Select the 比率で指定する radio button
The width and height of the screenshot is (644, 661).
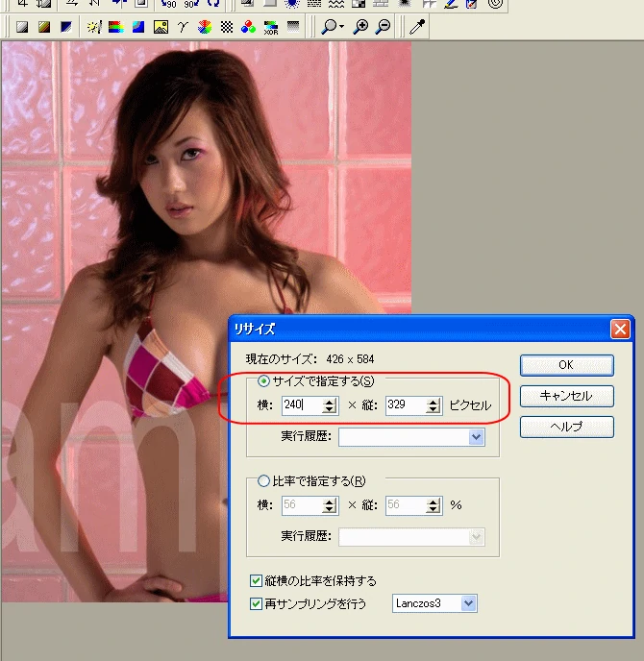pyautogui.click(x=264, y=481)
